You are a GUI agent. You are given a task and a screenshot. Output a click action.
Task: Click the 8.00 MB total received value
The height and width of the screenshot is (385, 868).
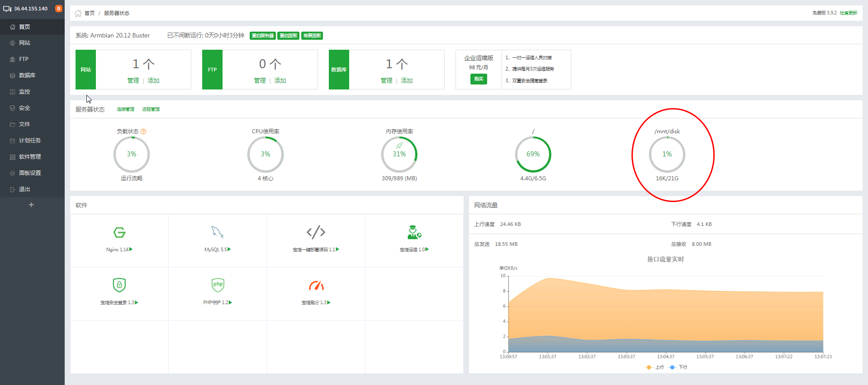click(702, 244)
